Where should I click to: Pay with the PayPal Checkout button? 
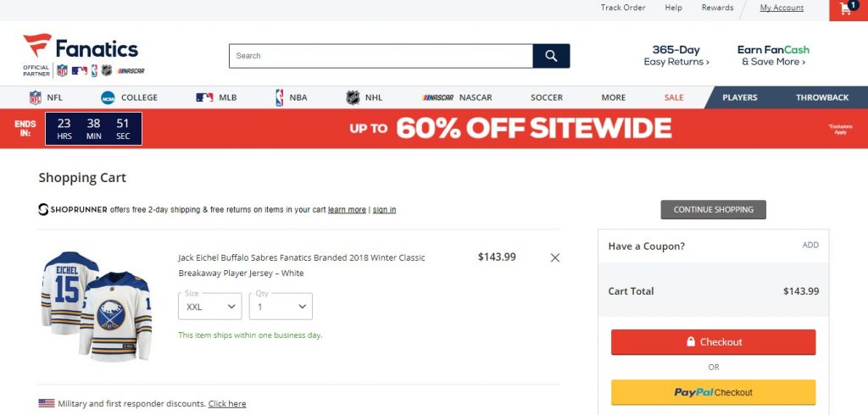713,392
